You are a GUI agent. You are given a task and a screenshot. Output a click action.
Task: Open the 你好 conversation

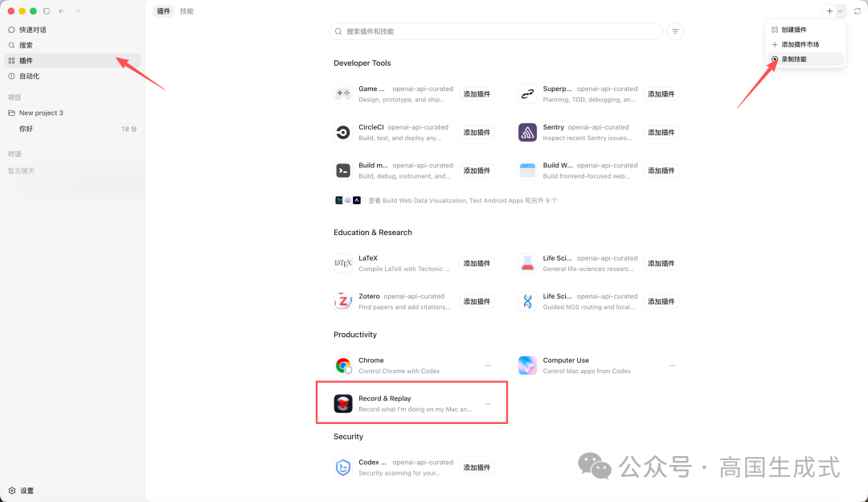[72, 129]
